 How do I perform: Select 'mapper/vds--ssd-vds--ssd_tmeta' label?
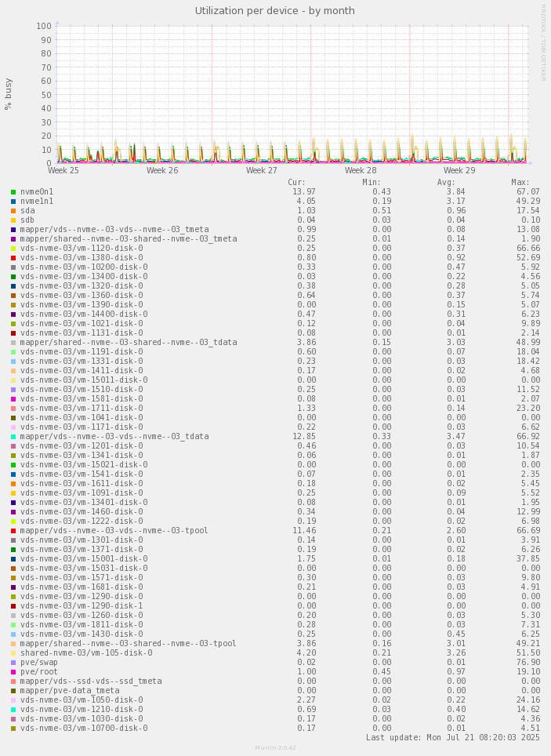[x=91, y=681]
